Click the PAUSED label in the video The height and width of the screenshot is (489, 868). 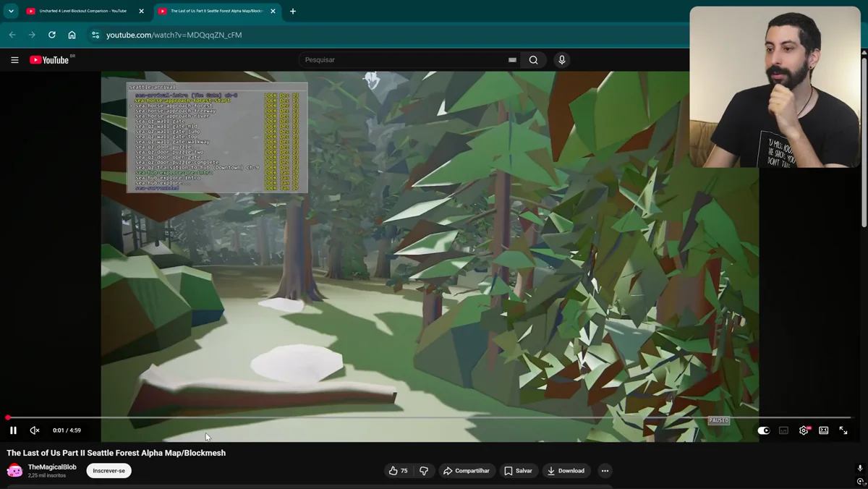tap(719, 420)
